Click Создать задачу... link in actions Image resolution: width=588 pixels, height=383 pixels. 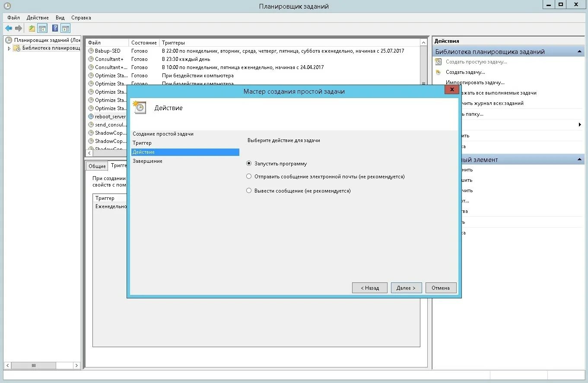click(x=465, y=72)
